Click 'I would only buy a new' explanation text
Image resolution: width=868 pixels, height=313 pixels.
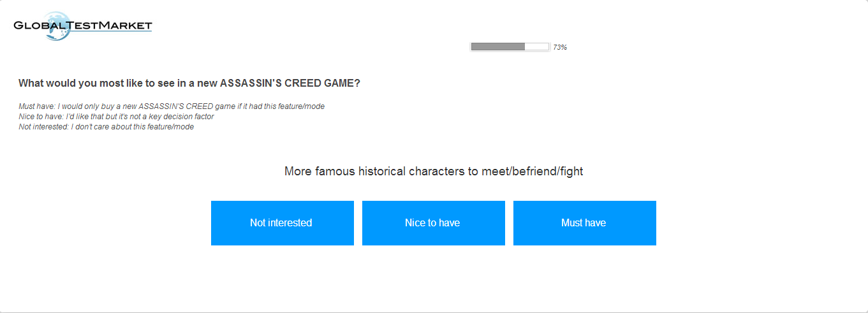97,106
